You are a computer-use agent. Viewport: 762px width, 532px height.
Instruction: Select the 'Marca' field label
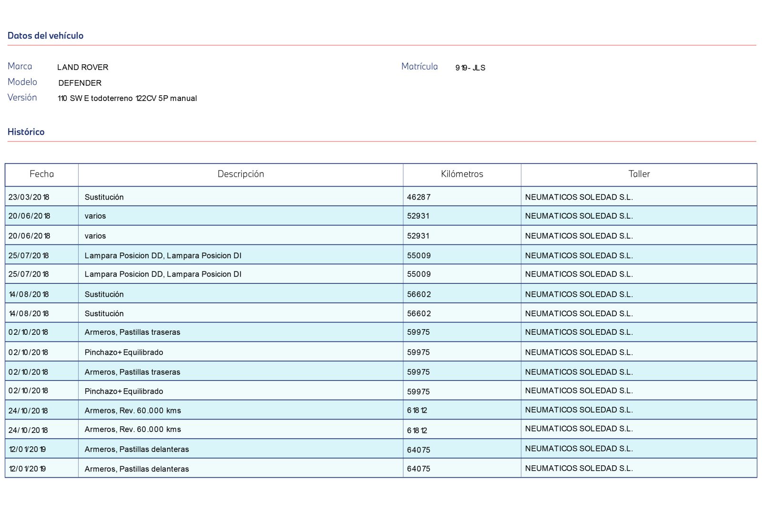(x=20, y=66)
